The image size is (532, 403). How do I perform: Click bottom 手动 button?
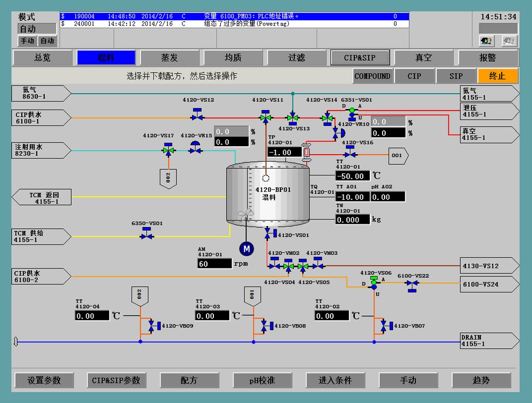[x=408, y=380]
